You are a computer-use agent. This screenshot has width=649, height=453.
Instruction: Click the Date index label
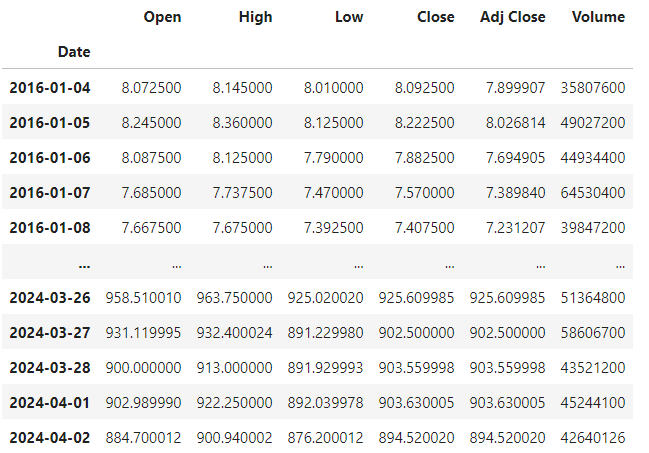[73, 50]
